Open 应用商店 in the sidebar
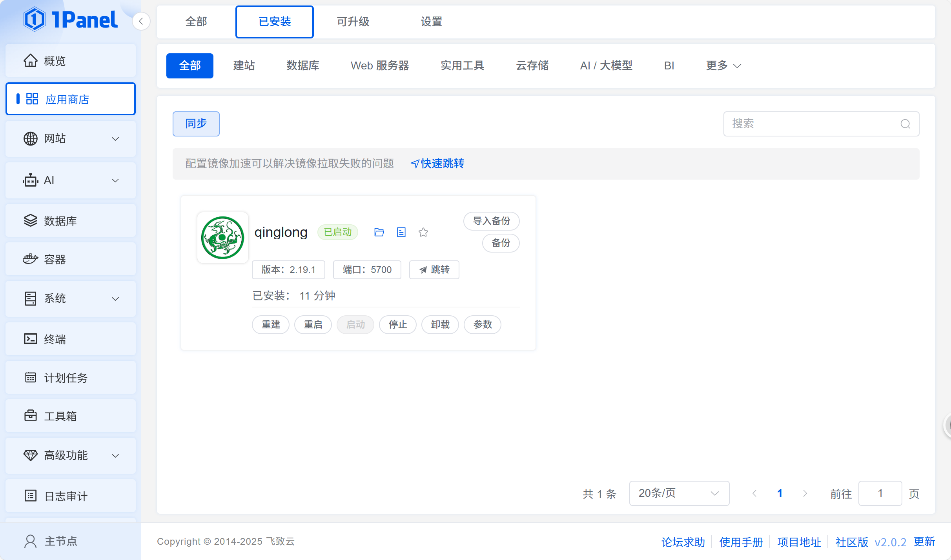 click(71, 99)
